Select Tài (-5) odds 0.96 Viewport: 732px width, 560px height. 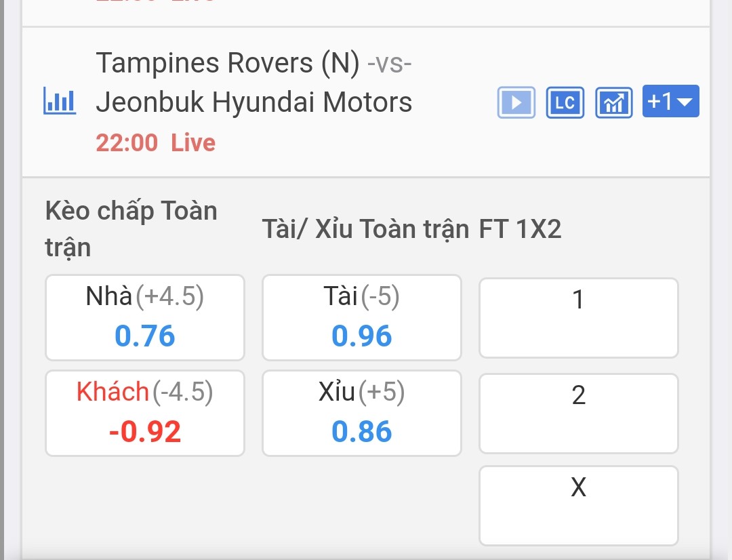(x=362, y=317)
